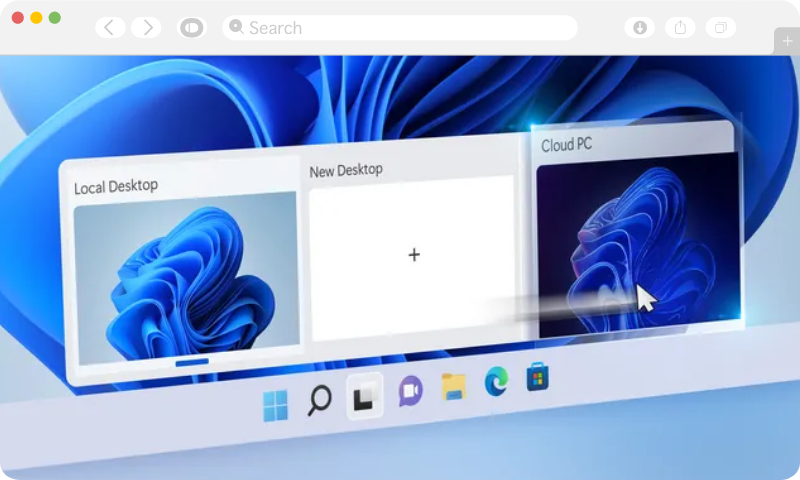
Task: Minimize the window with yellow button
Action: click(x=36, y=18)
